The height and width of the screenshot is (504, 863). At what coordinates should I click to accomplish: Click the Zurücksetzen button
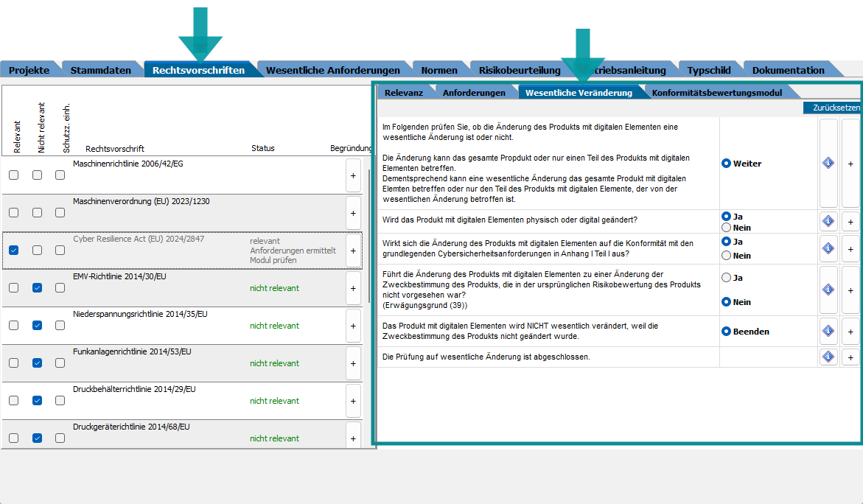[x=836, y=108]
